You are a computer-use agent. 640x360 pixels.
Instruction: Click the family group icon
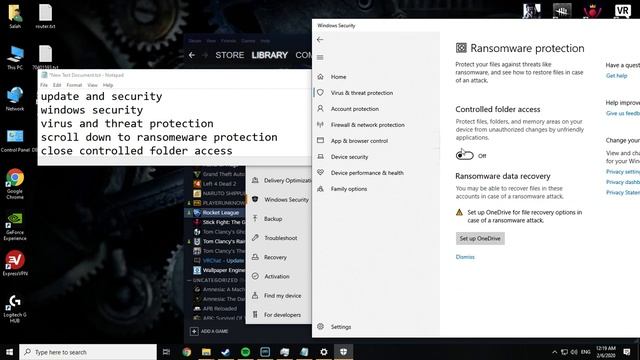pos(320,189)
